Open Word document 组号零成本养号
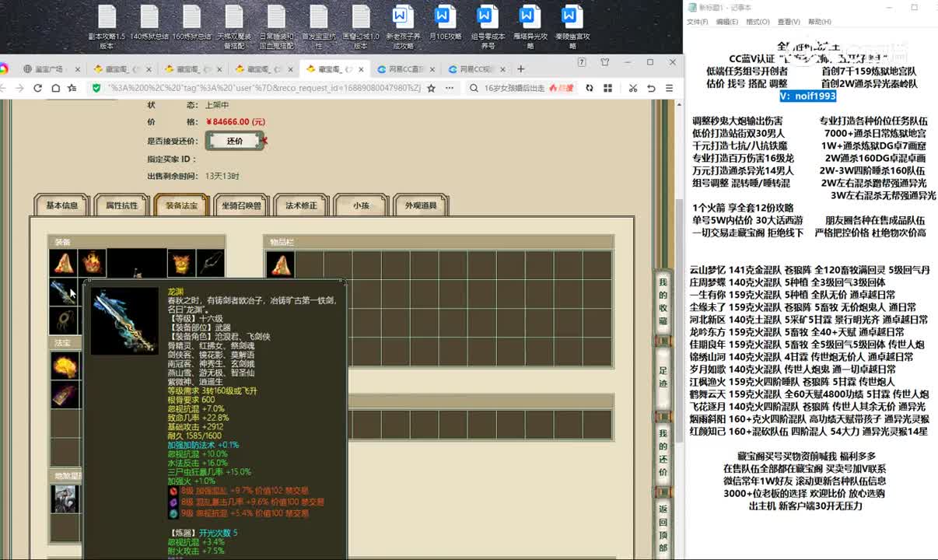938x560 pixels. click(x=487, y=26)
